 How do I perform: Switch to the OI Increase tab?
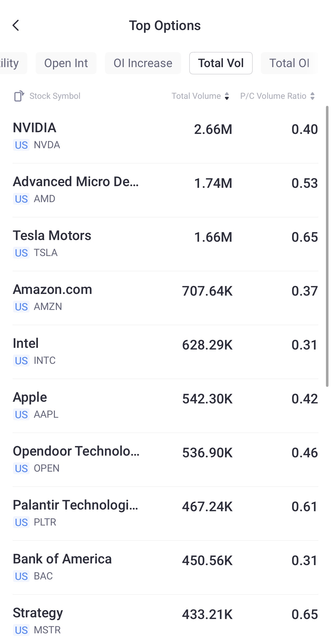pyautogui.click(x=143, y=63)
